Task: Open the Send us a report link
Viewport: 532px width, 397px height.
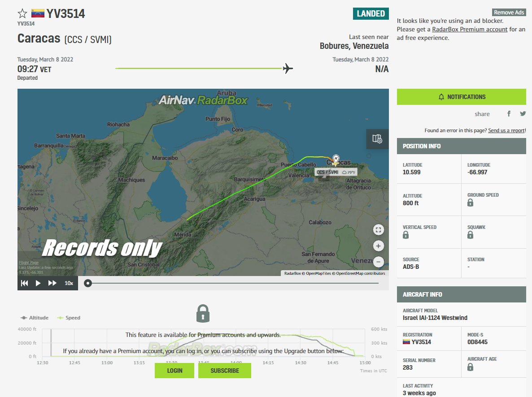Action: [x=506, y=130]
